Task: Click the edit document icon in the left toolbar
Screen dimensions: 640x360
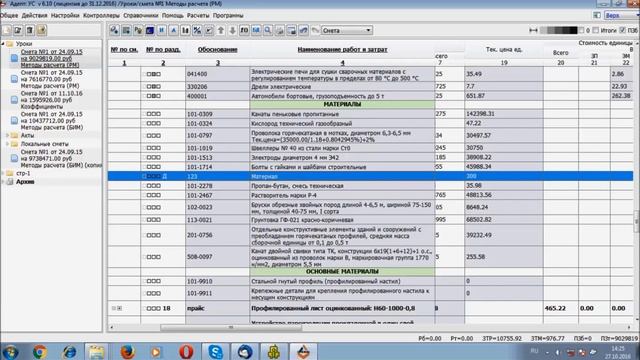Action: [18, 30]
